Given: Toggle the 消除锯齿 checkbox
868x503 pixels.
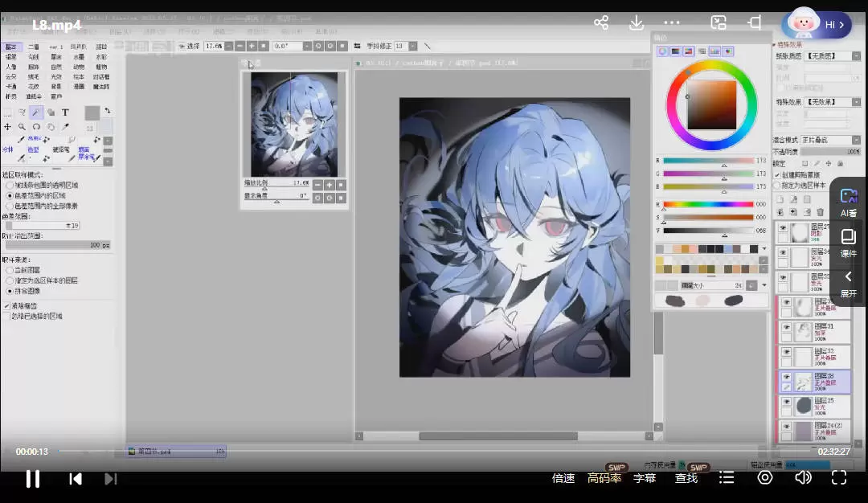Looking at the screenshot, I should (7, 305).
